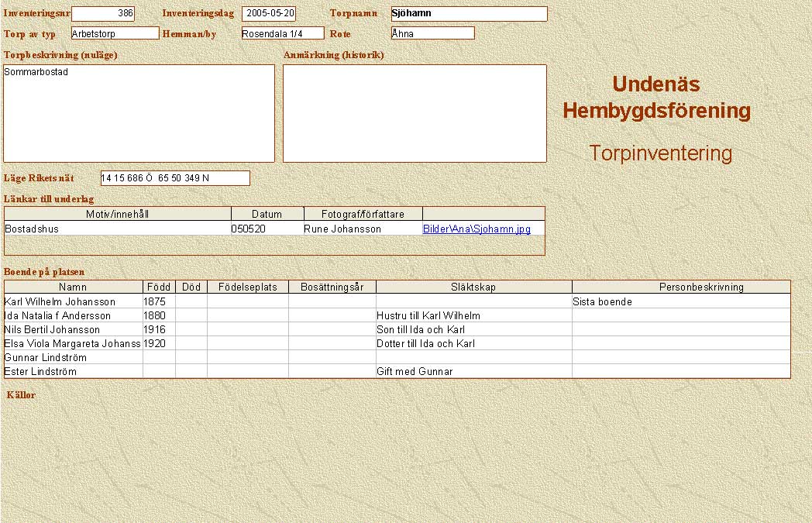Select the Hemman/by field Rosendala 1/4
The image size is (812, 523).
282,33
